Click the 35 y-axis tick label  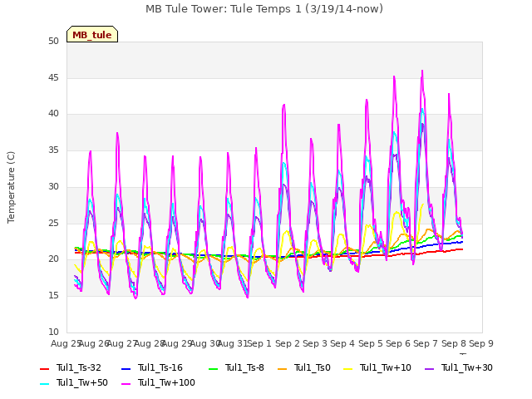(x=53, y=150)
